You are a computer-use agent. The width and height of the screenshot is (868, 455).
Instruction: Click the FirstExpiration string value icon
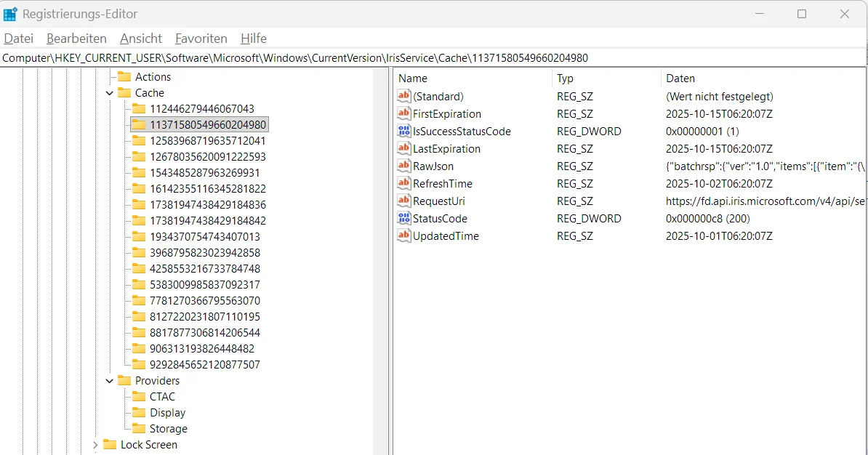click(404, 114)
